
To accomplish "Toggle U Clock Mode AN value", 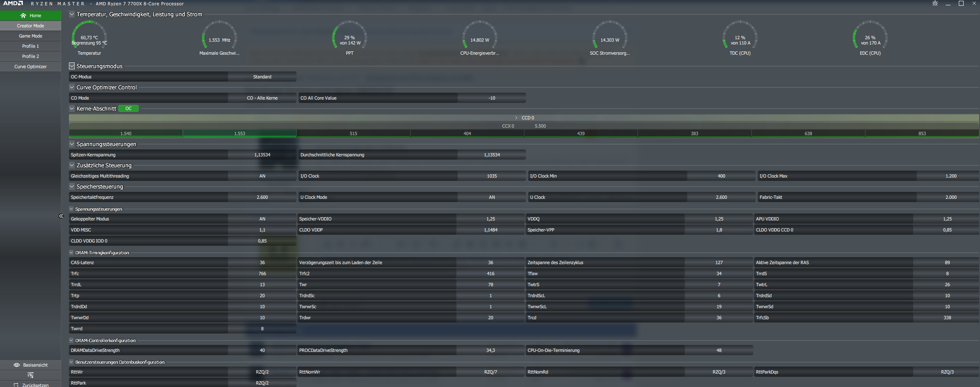I will point(492,197).
